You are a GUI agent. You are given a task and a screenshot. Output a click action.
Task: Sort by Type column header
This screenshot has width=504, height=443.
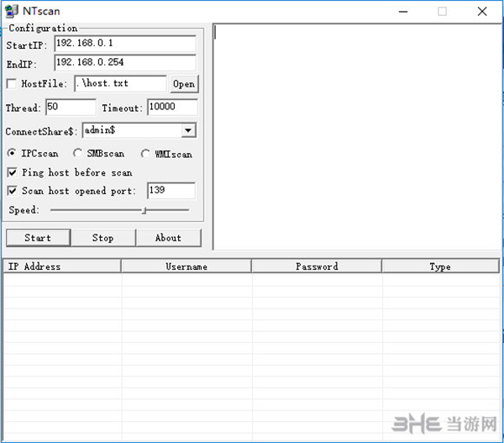(440, 266)
